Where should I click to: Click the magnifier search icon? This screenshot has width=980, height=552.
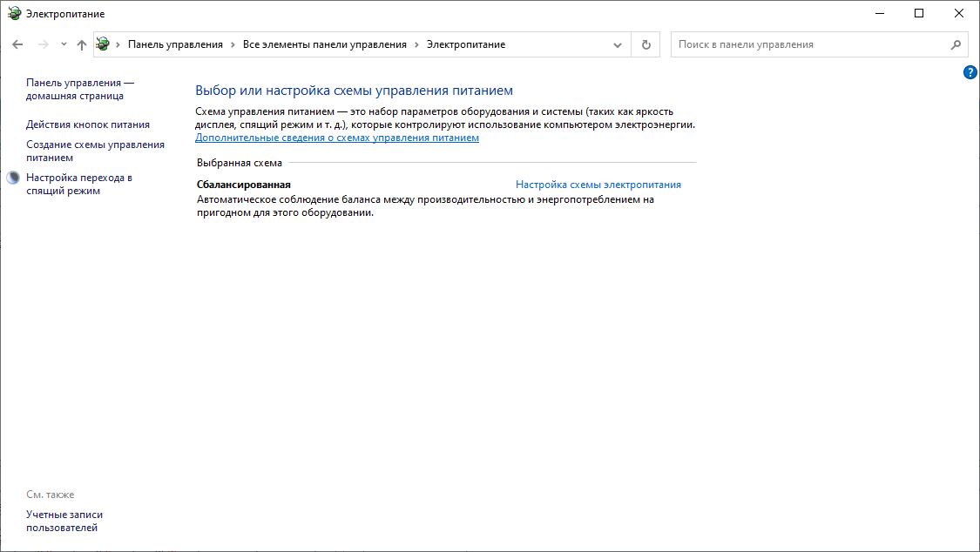(x=956, y=45)
